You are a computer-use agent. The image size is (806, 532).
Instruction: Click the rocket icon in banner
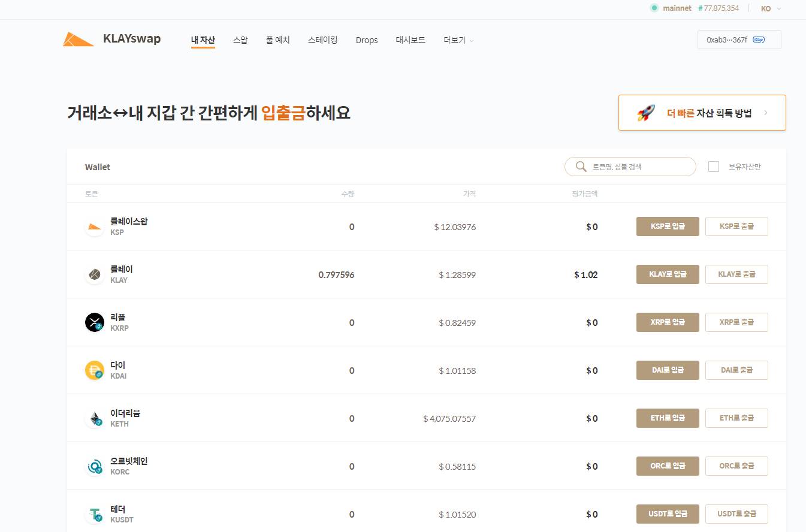645,113
